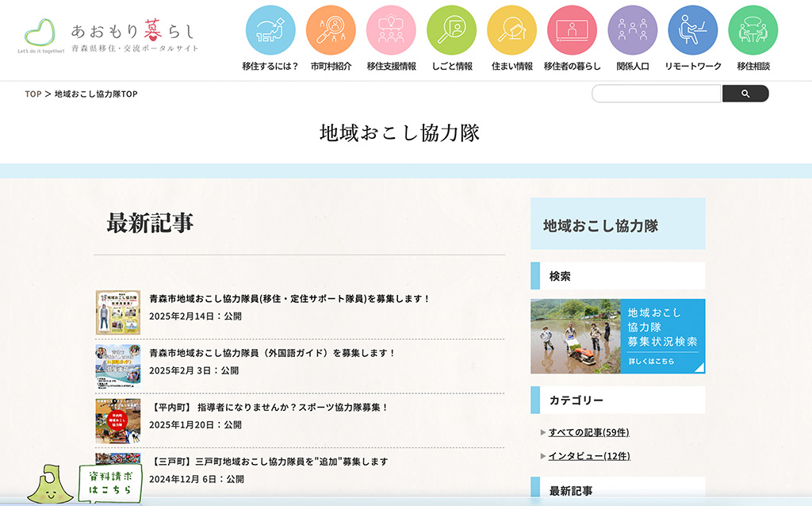Click the search magnifier button

(745, 93)
